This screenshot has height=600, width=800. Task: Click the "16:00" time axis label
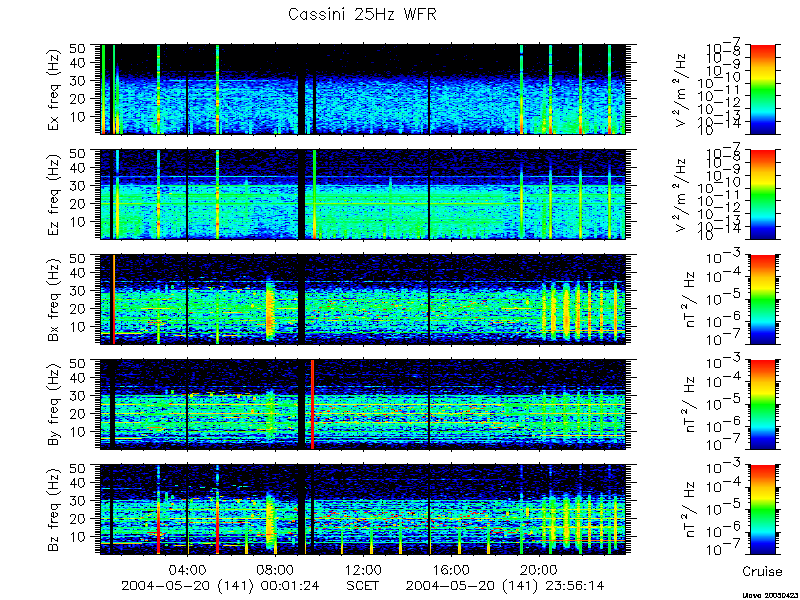452,569
